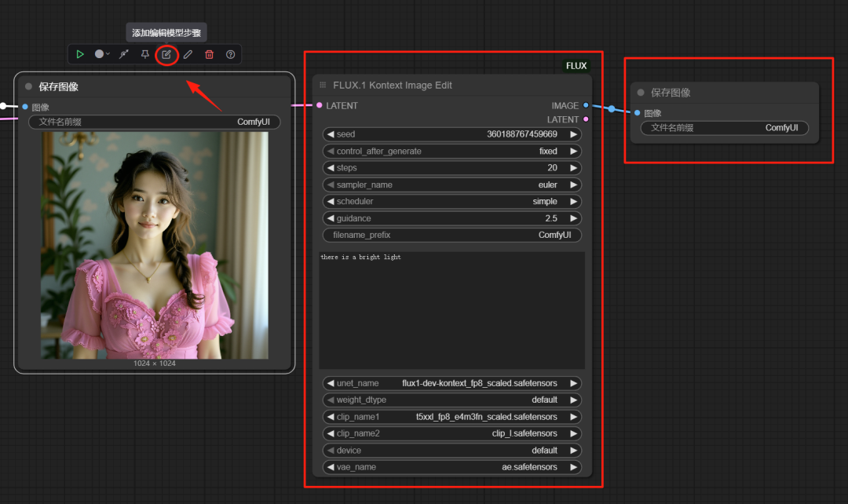Select previous vae_name with left arrow
Viewport: 848px width, 504px height.
point(331,466)
